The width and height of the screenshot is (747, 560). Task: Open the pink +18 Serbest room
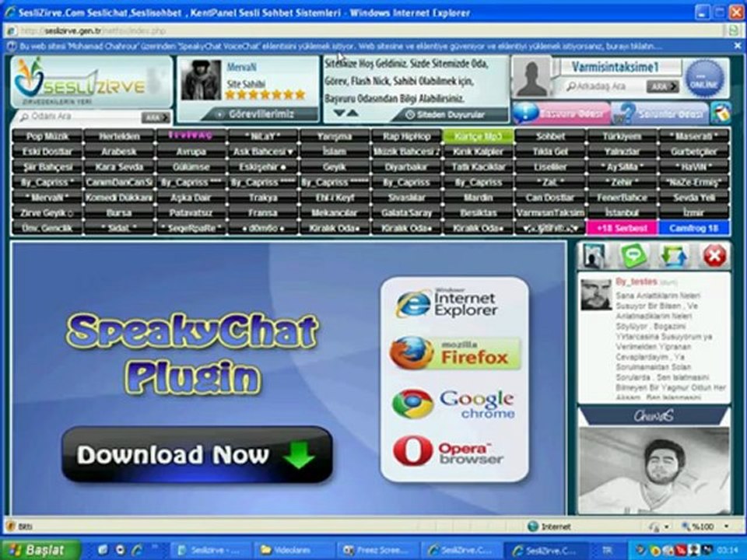[x=621, y=228]
